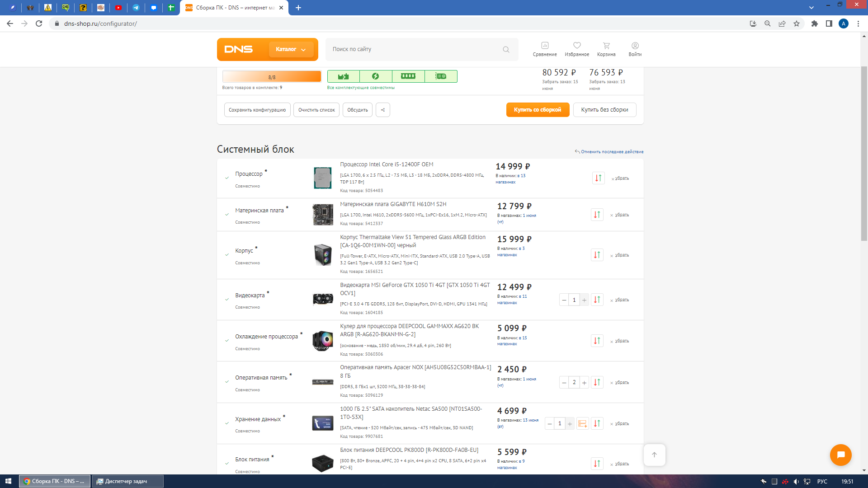Viewport: 868px width, 488px height.
Task: Open the GIGABYTE H610M S2H product link
Action: click(393, 204)
